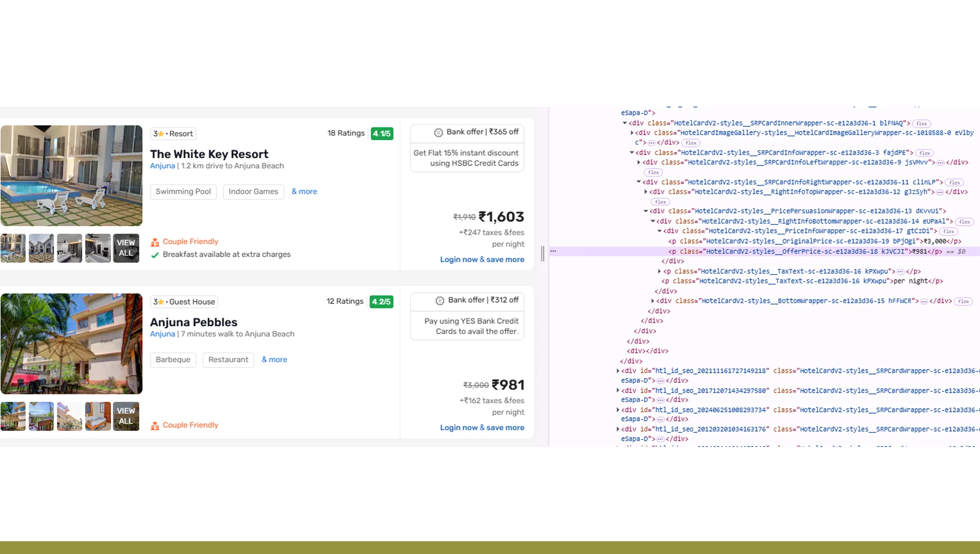Collapse the PriceInfoWrapper div node
Viewport: 980px width, 554px height.
click(660, 231)
